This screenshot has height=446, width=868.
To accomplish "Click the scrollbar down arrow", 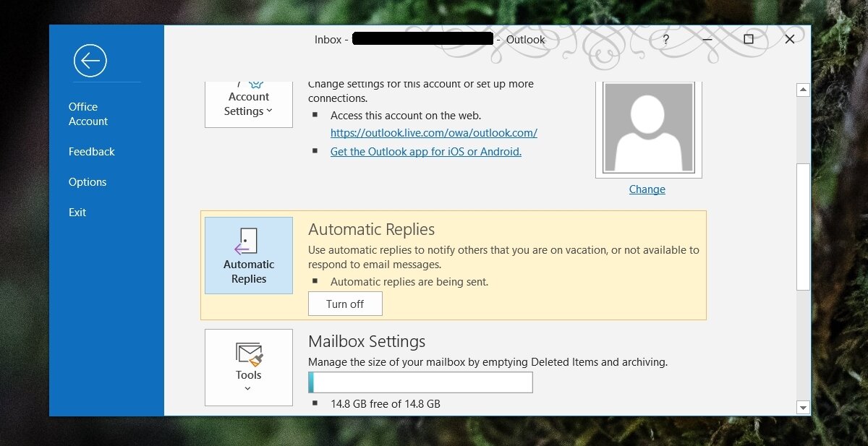I will (802, 408).
